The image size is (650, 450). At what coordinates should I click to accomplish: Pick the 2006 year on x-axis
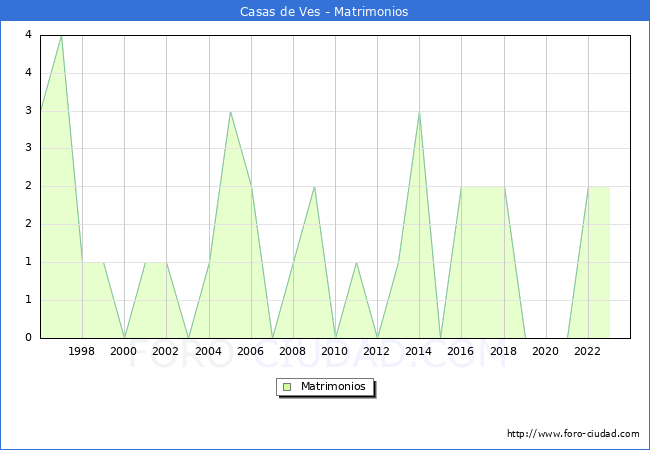[x=250, y=351]
